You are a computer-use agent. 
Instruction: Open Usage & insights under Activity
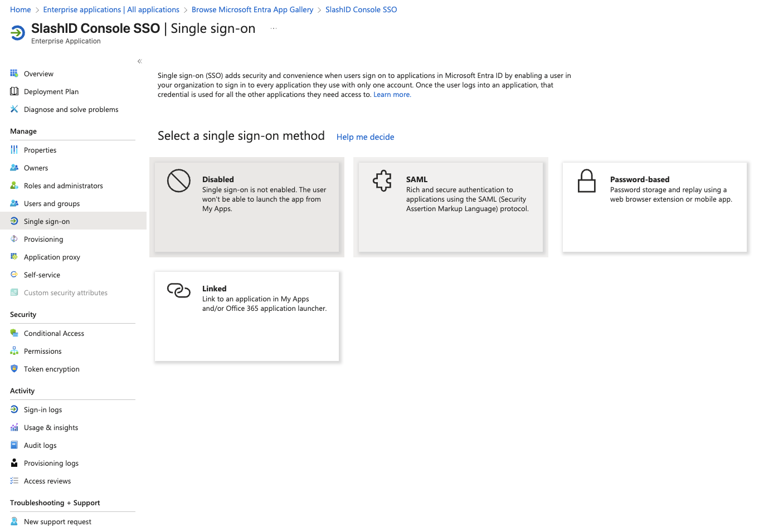(x=51, y=427)
